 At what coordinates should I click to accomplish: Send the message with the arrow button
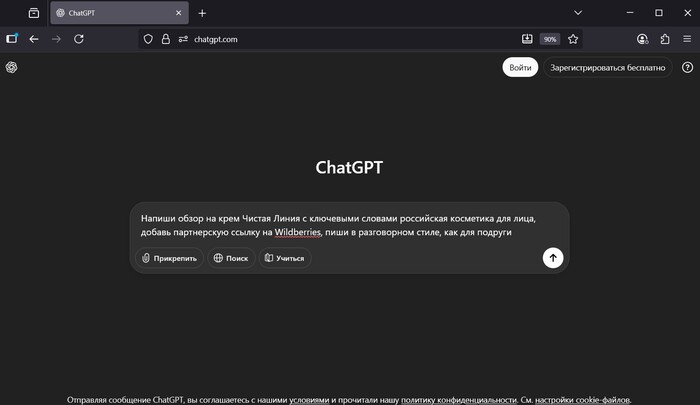tap(553, 258)
